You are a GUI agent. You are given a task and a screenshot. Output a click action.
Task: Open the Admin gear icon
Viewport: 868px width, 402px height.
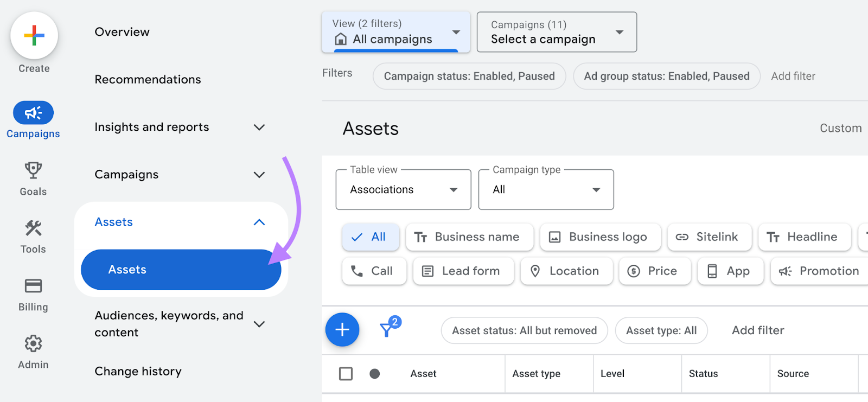pyautogui.click(x=33, y=343)
